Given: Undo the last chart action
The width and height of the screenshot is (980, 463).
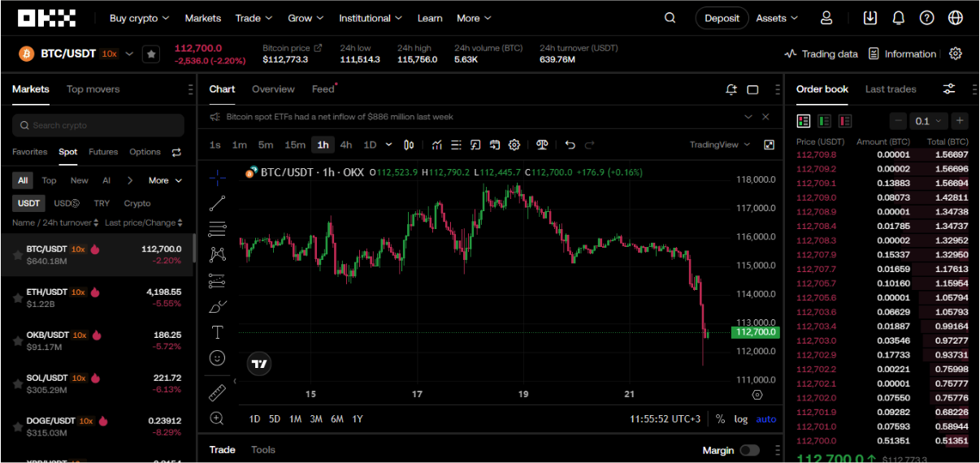Looking at the screenshot, I should click(570, 145).
